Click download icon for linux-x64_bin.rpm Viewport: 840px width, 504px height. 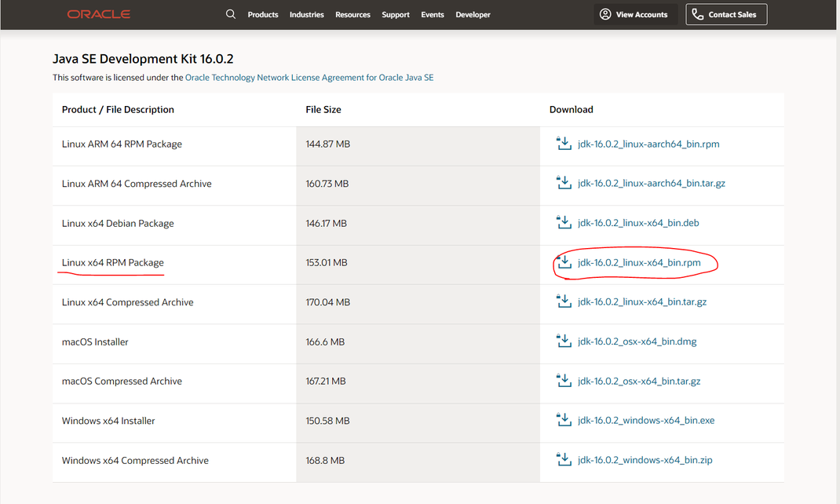(x=564, y=262)
